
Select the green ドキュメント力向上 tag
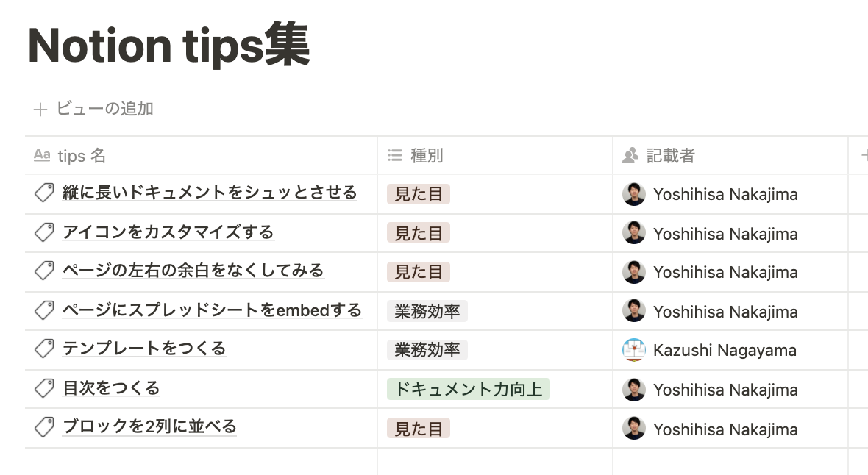pos(469,389)
